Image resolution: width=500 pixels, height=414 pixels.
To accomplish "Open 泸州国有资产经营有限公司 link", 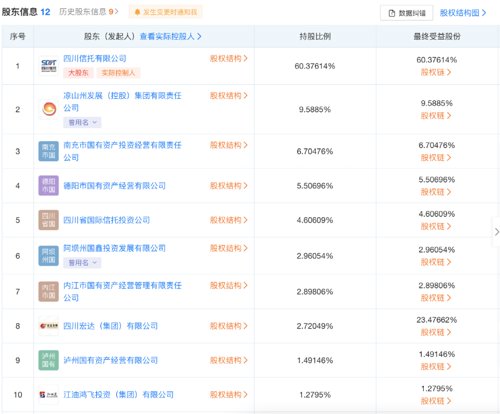I will coord(110,360).
